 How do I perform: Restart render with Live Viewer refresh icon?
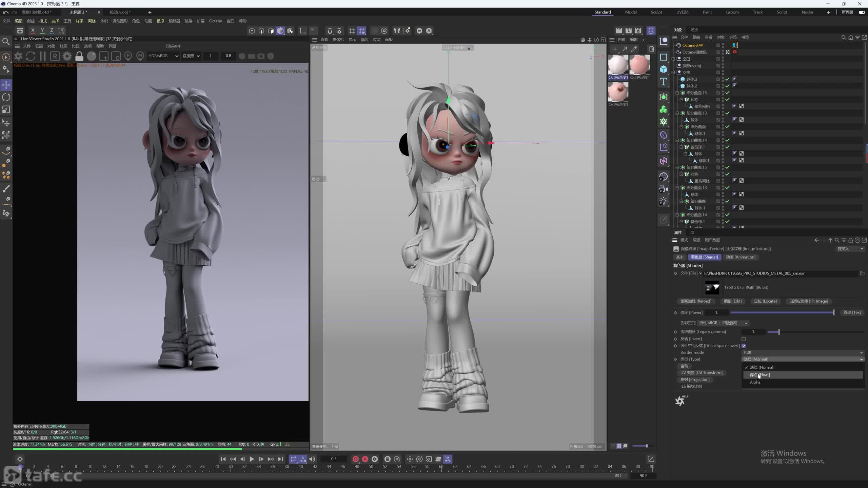[x=31, y=56]
